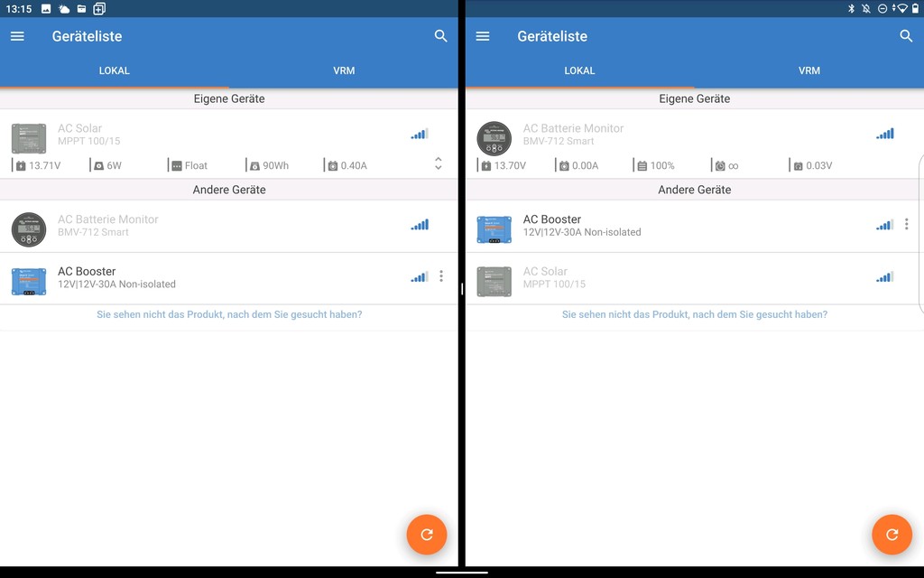
Task: Tap muted notifications bell in status bar
Action: click(866, 8)
